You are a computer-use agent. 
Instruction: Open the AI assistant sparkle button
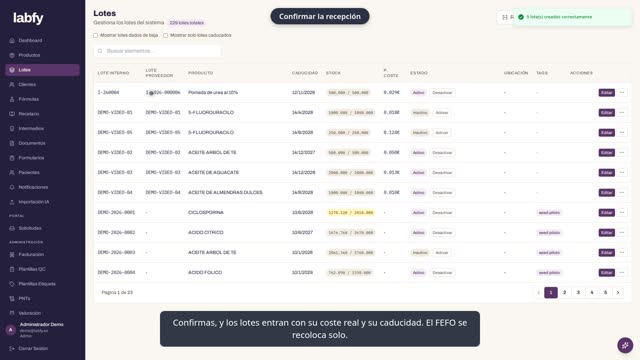click(625, 345)
